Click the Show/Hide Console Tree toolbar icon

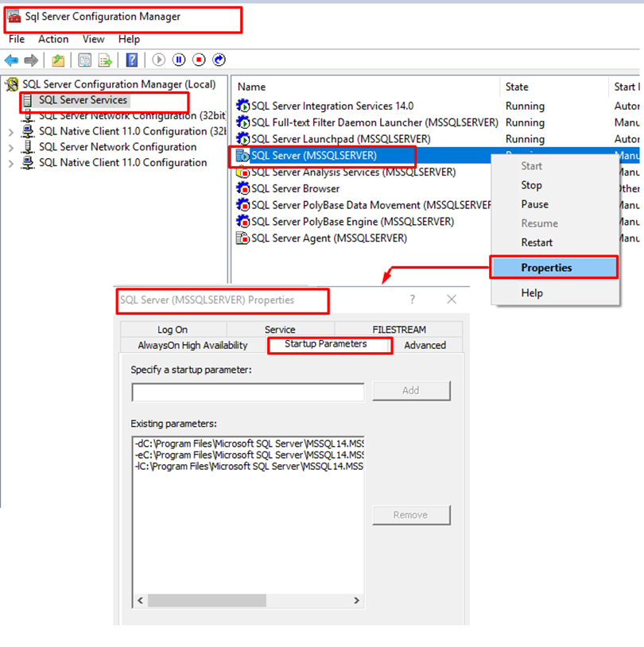tap(85, 60)
